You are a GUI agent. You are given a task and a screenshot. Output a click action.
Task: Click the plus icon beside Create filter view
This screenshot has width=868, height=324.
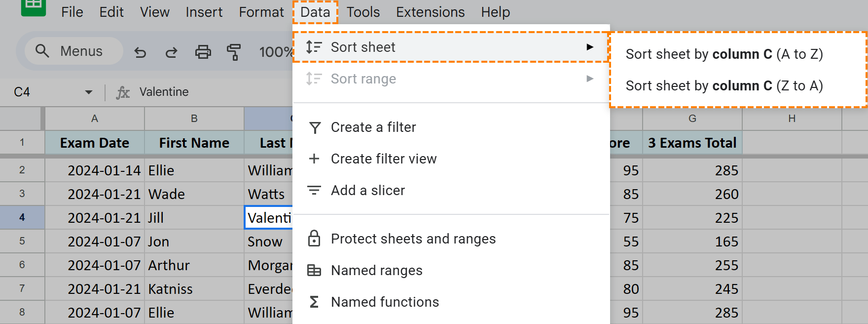314,159
